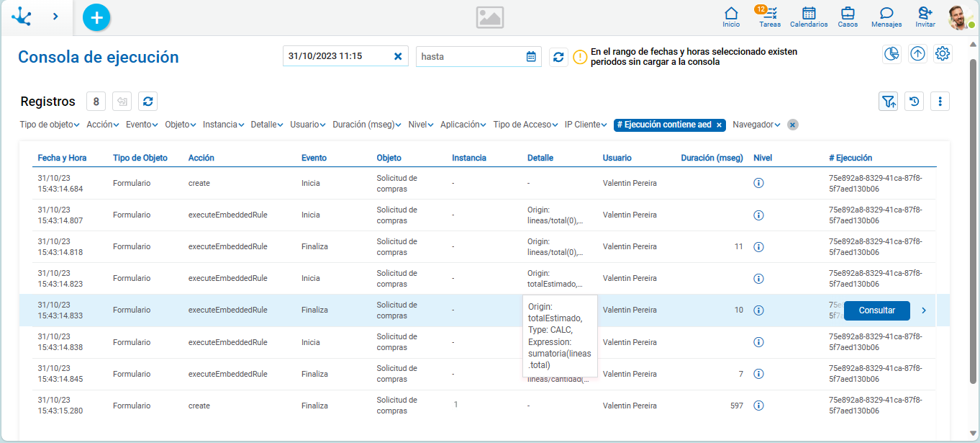
Task: Open the filter icon above the table
Action: point(888,102)
